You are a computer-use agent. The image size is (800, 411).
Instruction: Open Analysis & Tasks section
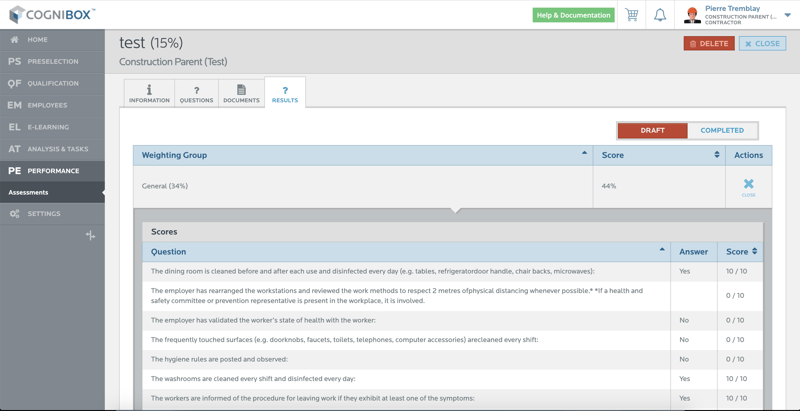pyautogui.click(x=52, y=149)
